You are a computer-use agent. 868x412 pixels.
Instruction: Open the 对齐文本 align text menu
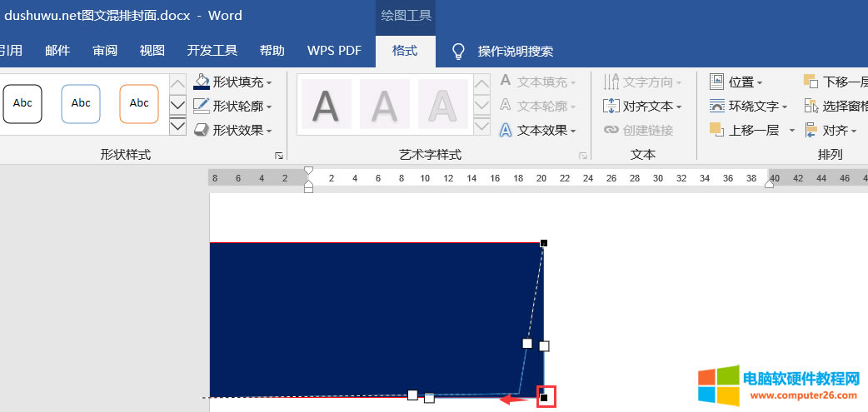pos(642,107)
